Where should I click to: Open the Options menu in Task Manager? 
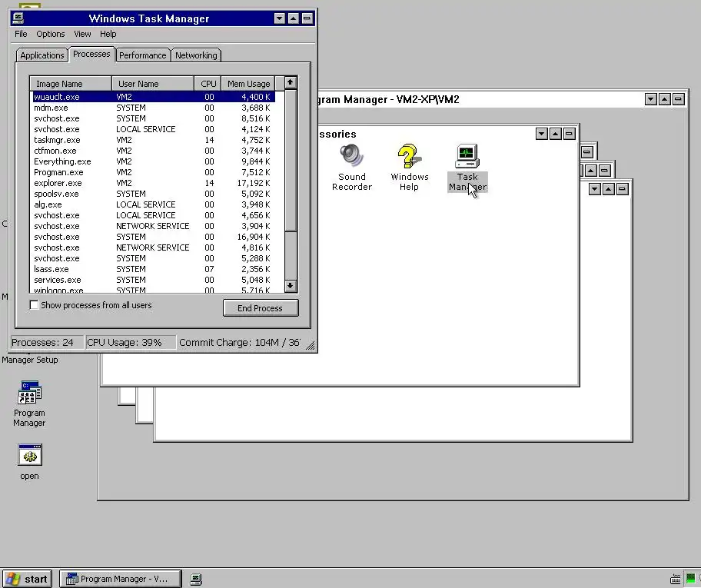pyautogui.click(x=51, y=34)
